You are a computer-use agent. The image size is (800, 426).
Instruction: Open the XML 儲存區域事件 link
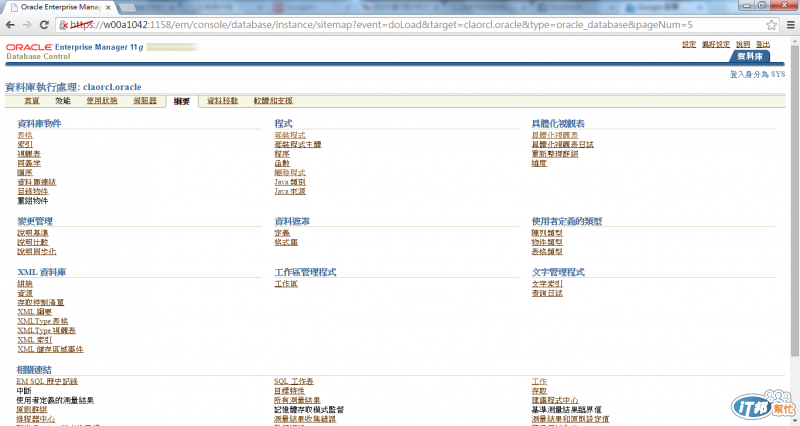coord(51,349)
